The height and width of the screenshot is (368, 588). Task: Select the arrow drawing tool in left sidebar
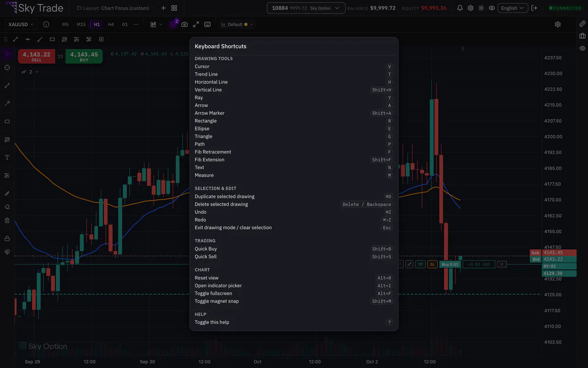pos(7,103)
